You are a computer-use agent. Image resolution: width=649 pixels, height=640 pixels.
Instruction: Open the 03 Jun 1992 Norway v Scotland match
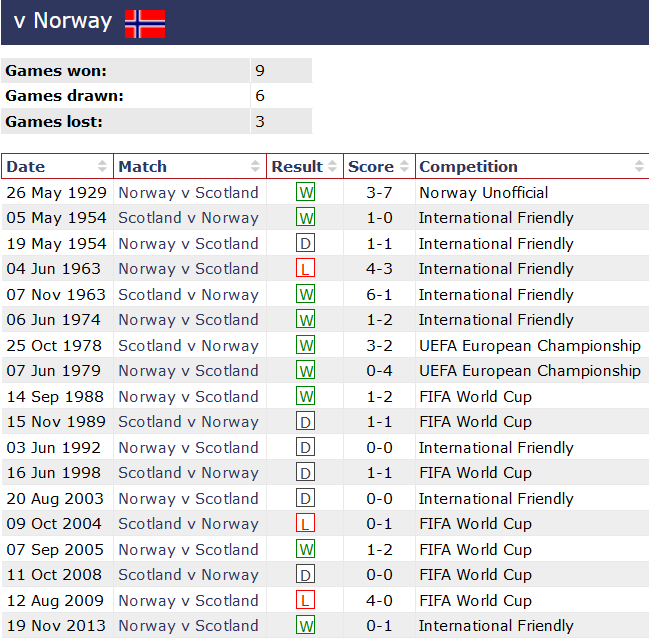[x=188, y=447]
